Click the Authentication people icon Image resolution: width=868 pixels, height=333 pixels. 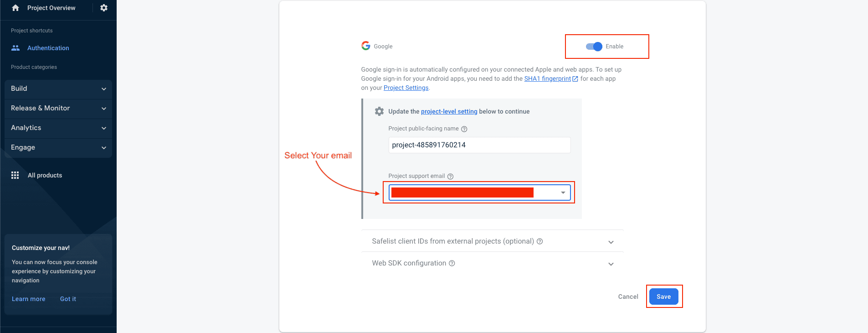pos(15,48)
